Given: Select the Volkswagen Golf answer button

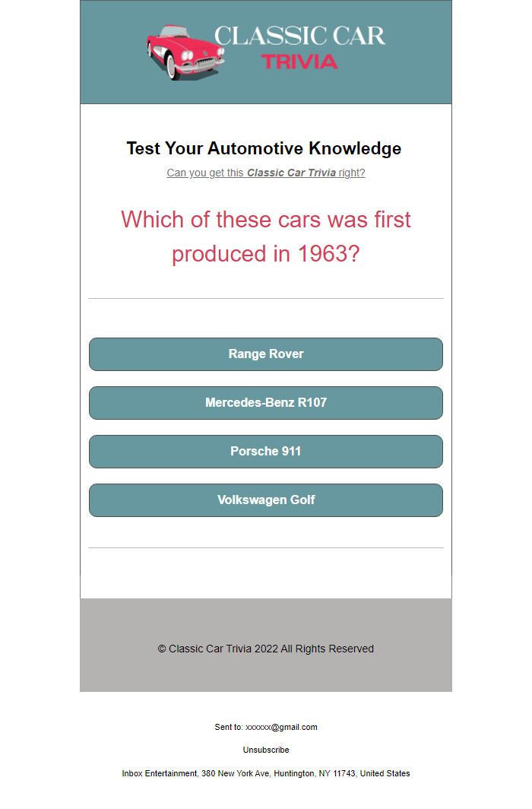Looking at the screenshot, I should click(x=266, y=500).
